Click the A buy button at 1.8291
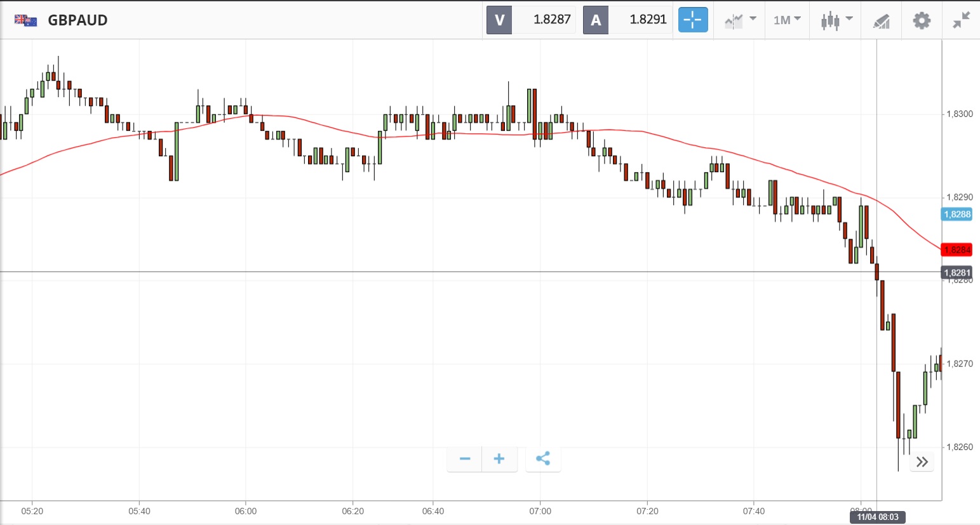The width and height of the screenshot is (980, 525). [x=628, y=20]
